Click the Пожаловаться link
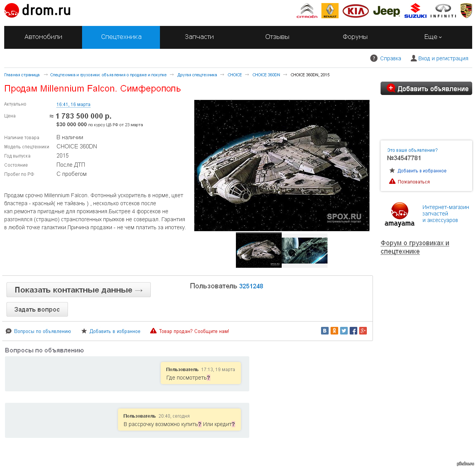476x468 pixels. [414, 182]
